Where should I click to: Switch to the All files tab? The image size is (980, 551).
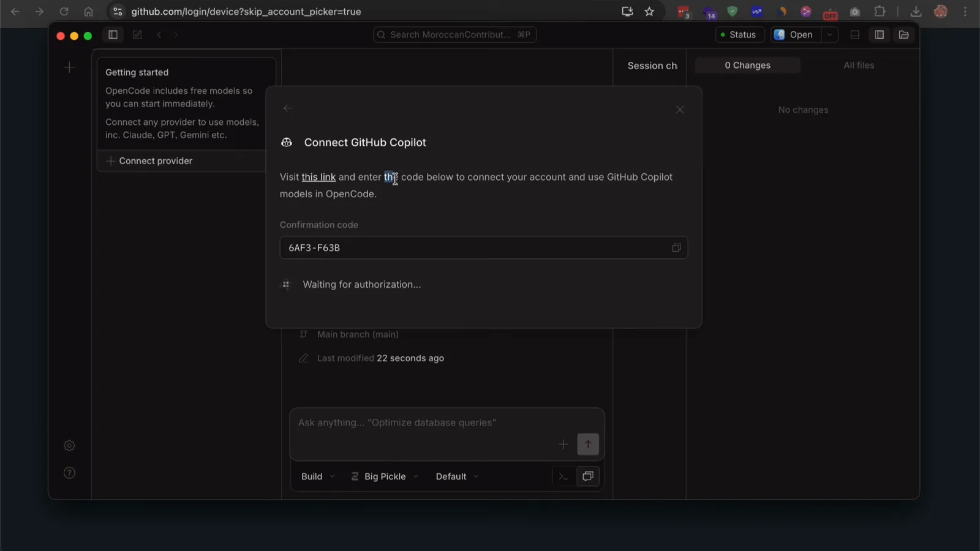tap(859, 66)
